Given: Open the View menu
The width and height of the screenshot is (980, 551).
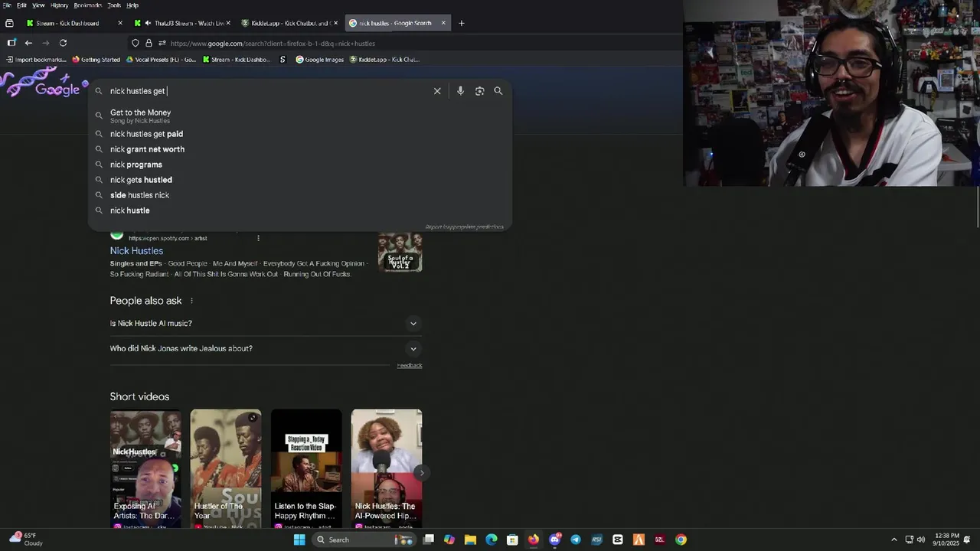Looking at the screenshot, I should 38,5.
